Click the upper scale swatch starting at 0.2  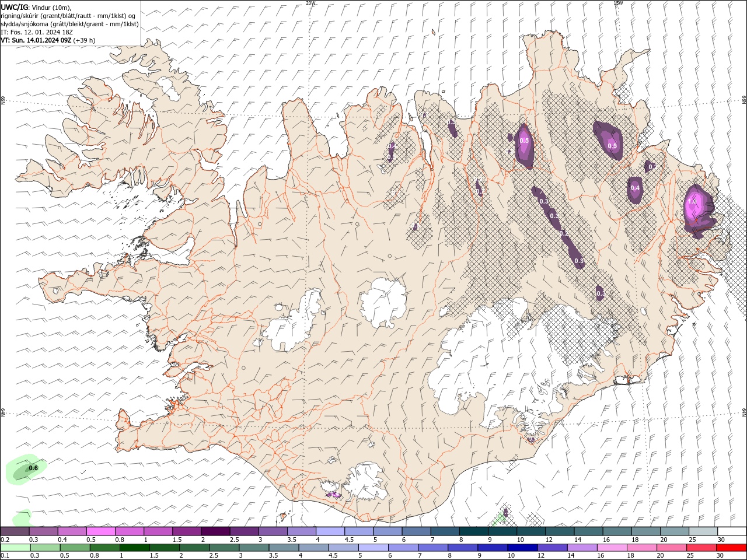coord(15,531)
